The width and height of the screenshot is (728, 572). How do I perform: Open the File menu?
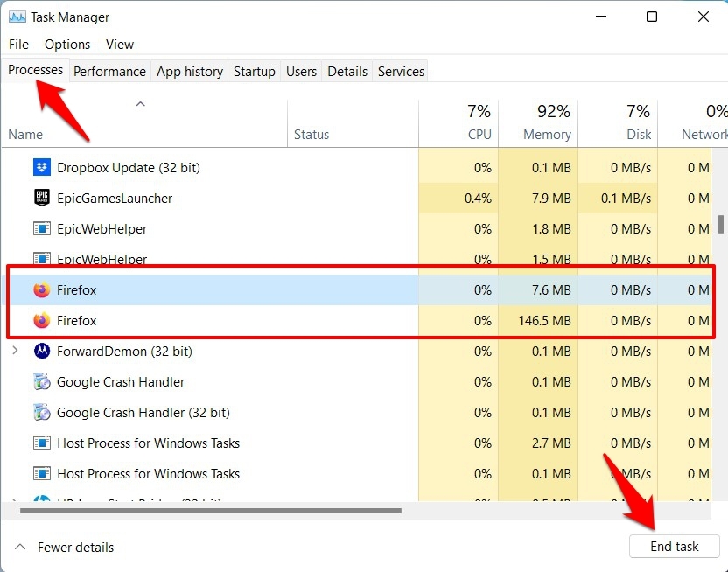18,44
